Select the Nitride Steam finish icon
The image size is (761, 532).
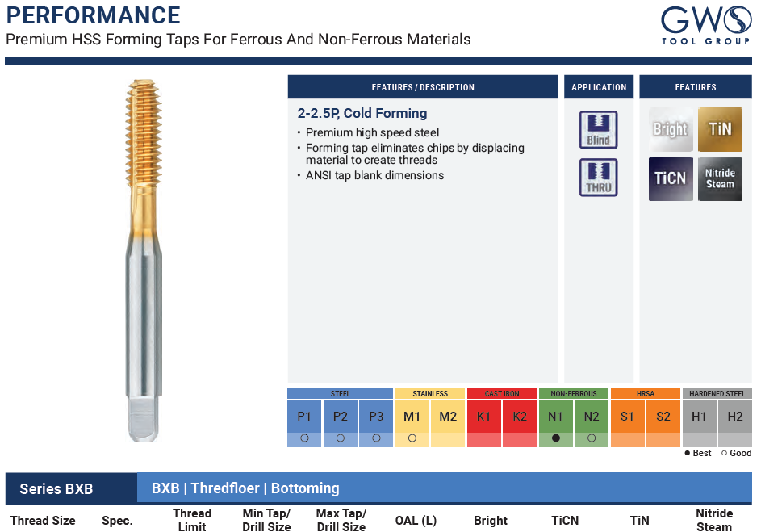(720, 178)
